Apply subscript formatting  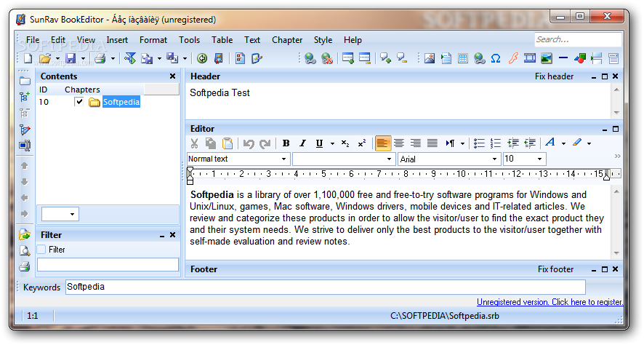pos(345,143)
